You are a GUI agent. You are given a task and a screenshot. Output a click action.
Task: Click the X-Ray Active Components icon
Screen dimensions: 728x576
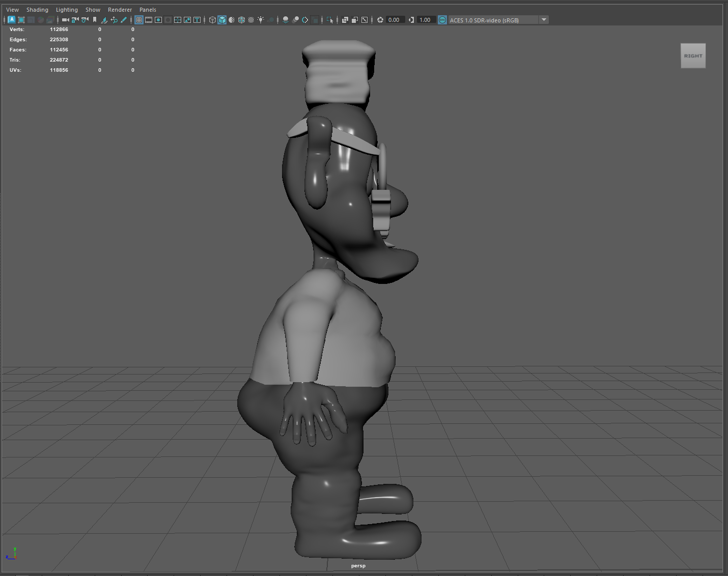point(355,20)
